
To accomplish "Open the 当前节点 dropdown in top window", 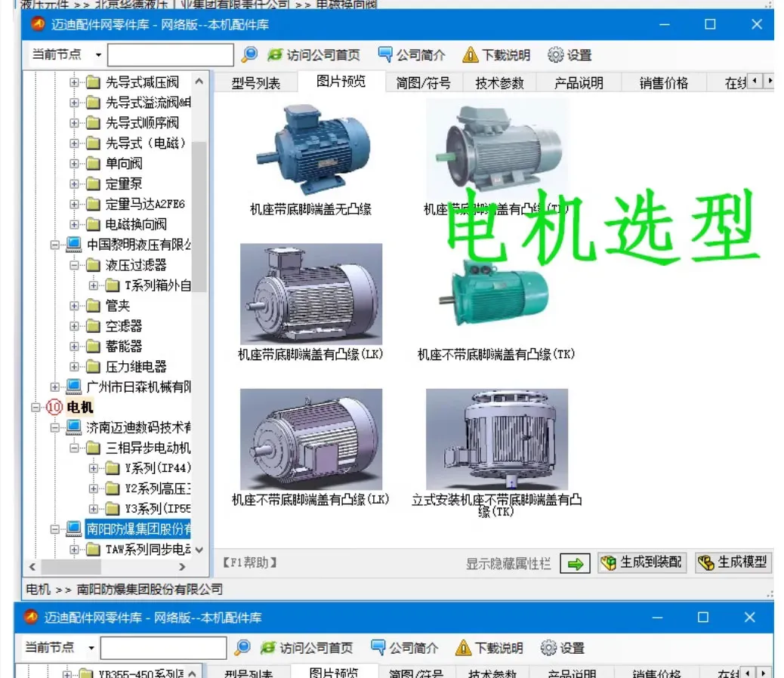I will (x=98, y=55).
